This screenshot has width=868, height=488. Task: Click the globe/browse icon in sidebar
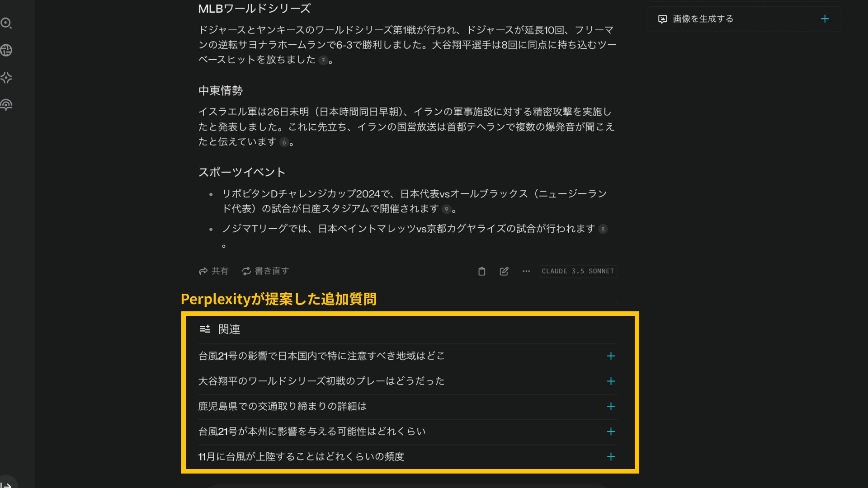[7, 50]
